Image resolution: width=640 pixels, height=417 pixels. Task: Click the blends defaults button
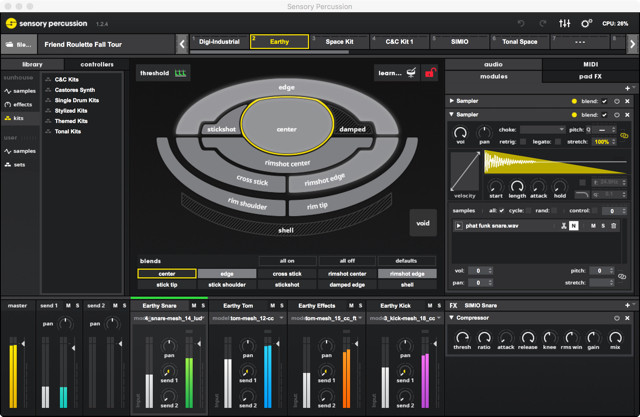tap(407, 261)
